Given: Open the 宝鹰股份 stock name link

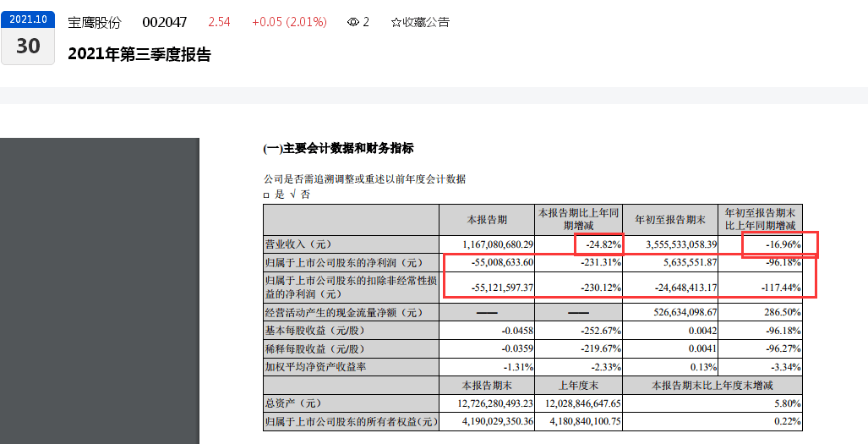Looking at the screenshot, I should pos(95,22).
